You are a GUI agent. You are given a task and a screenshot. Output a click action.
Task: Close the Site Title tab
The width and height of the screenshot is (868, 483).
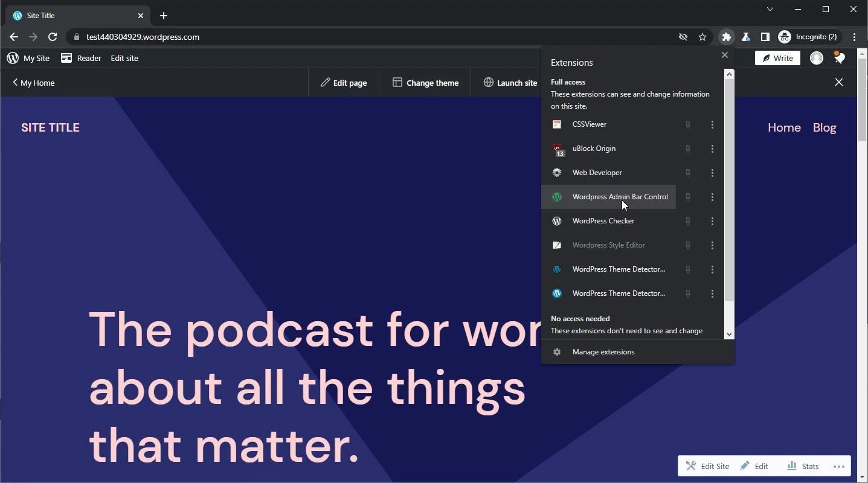(x=140, y=16)
